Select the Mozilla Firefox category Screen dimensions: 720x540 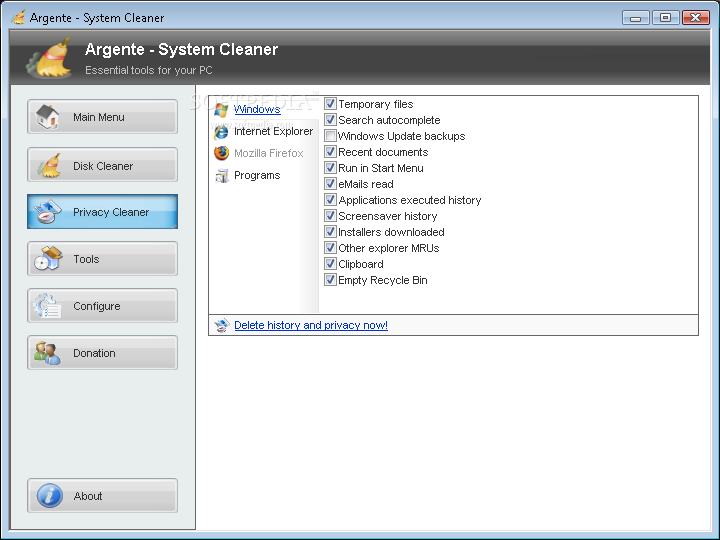pyautogui.click(x=269, y=153)
